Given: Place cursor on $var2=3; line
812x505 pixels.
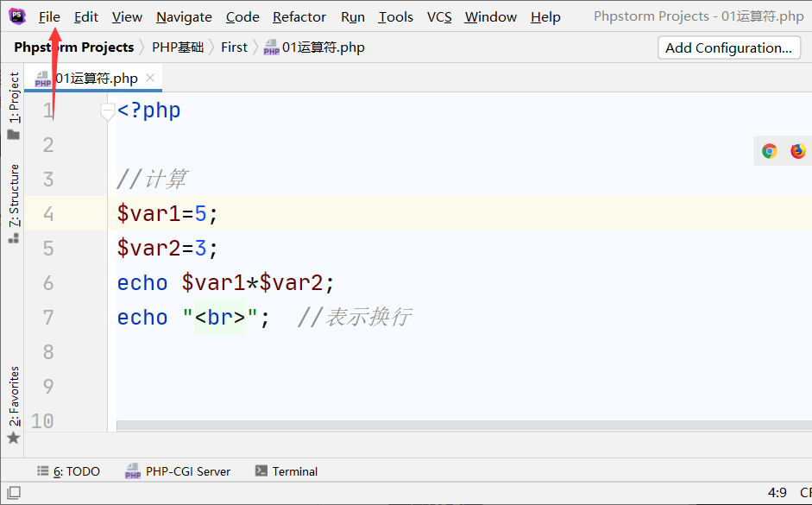Looking at the screenshot, I should tap(167, 248).
